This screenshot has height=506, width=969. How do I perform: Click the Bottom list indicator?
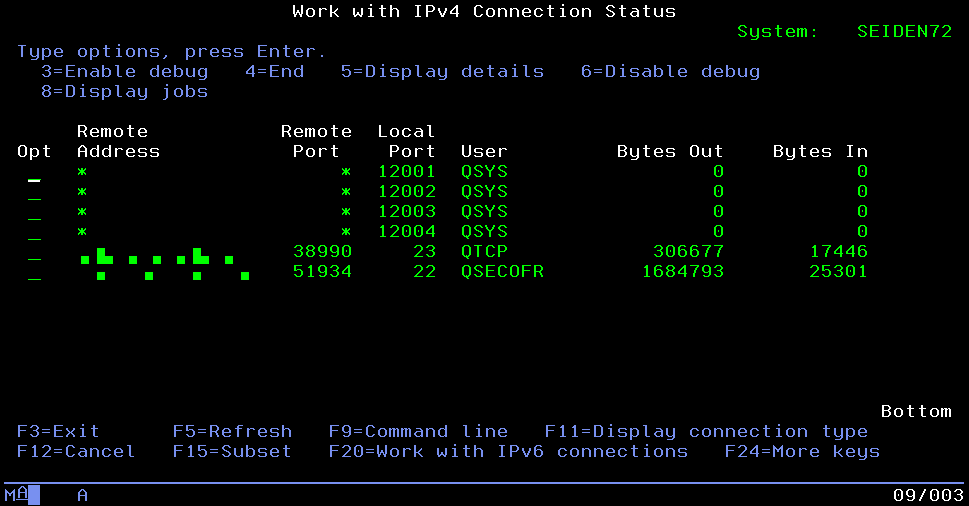click(x=916, y=411)
